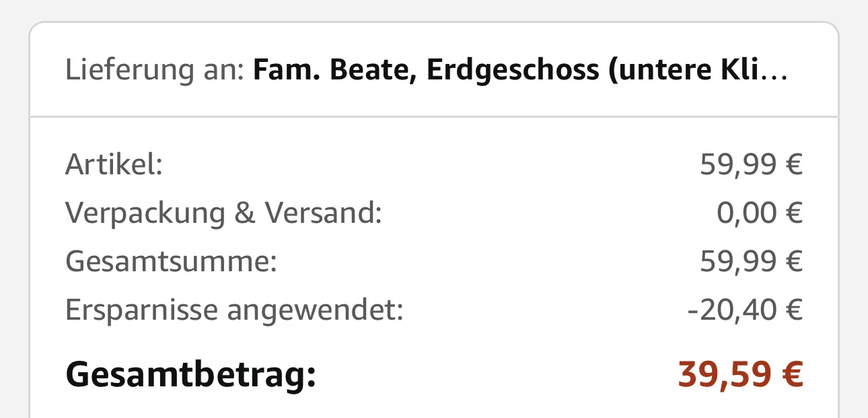Click the "Versand:" word in shipping row
This screenshot has height=418, width=868.
point(324,213)
